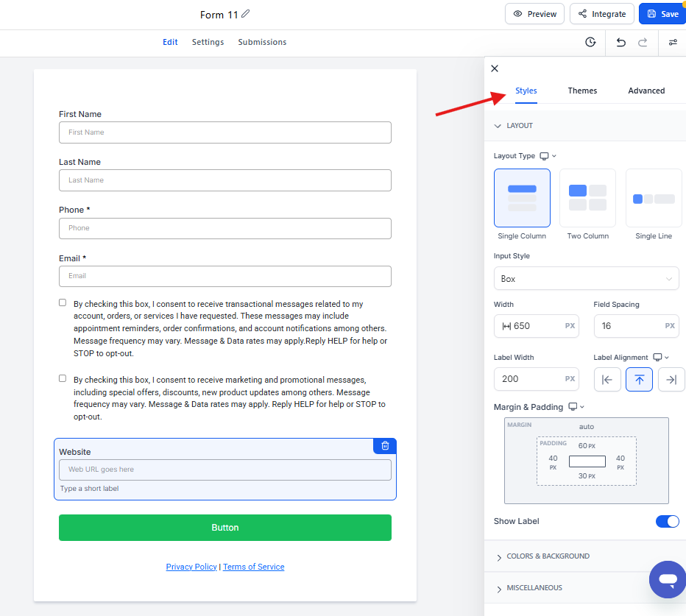The width and height of the screenshot is (686, 616).
Task: Turn off the Show Label toggle
Action: pyautogui.click(x=667, y=521)
